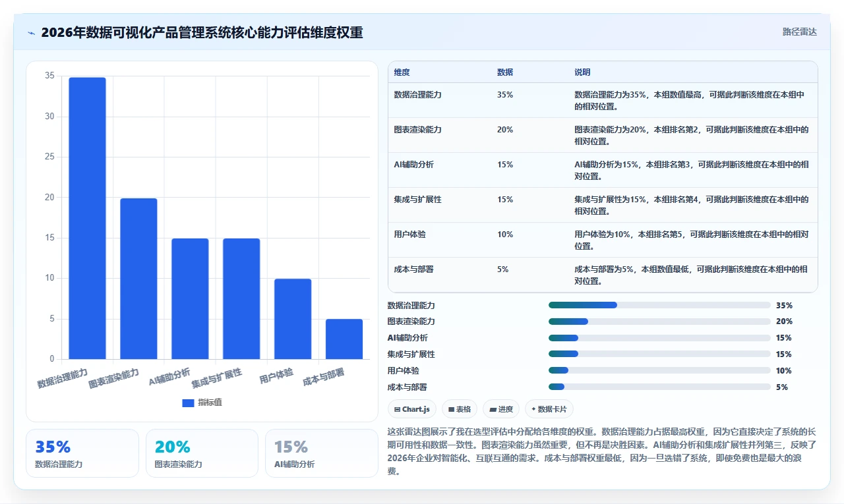Click the 图表渲染能力 bar in the chart

(138, 279)
